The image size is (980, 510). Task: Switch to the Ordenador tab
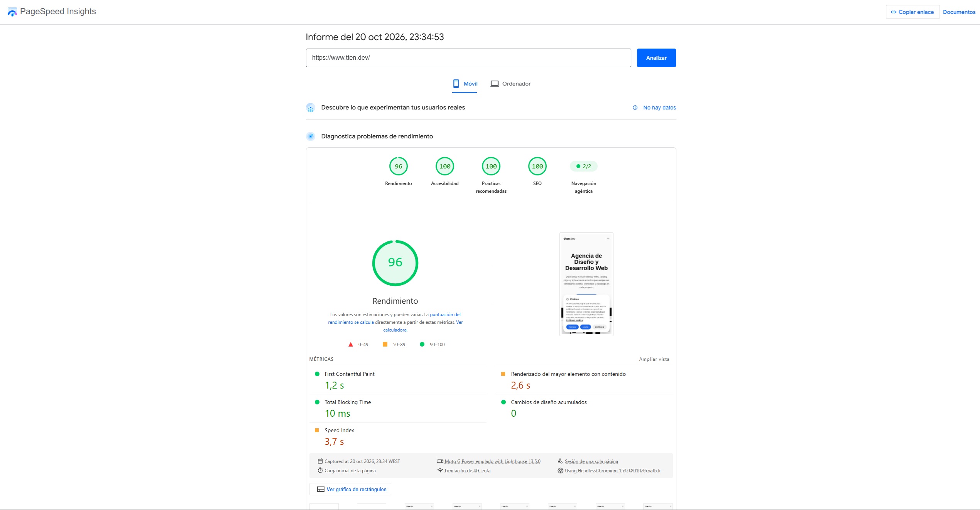click(x=510, y=84)
